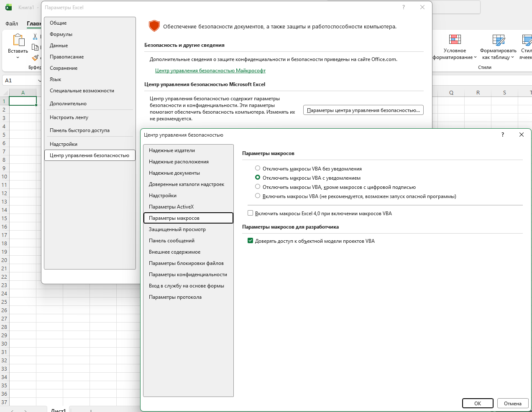Viewport: 532px width, 412px height.
Task: Open Надежные расположения section
Action: (188, 162)
